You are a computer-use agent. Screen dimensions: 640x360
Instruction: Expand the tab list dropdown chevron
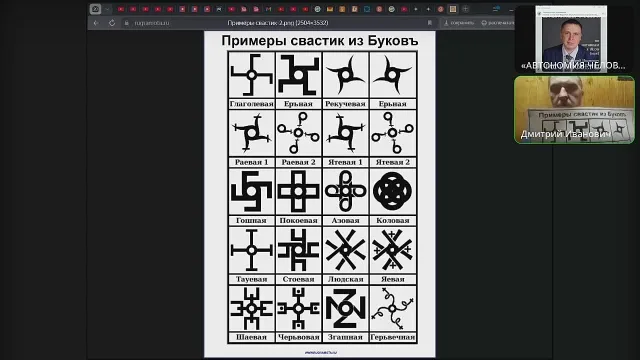click(x=107, y=9)
